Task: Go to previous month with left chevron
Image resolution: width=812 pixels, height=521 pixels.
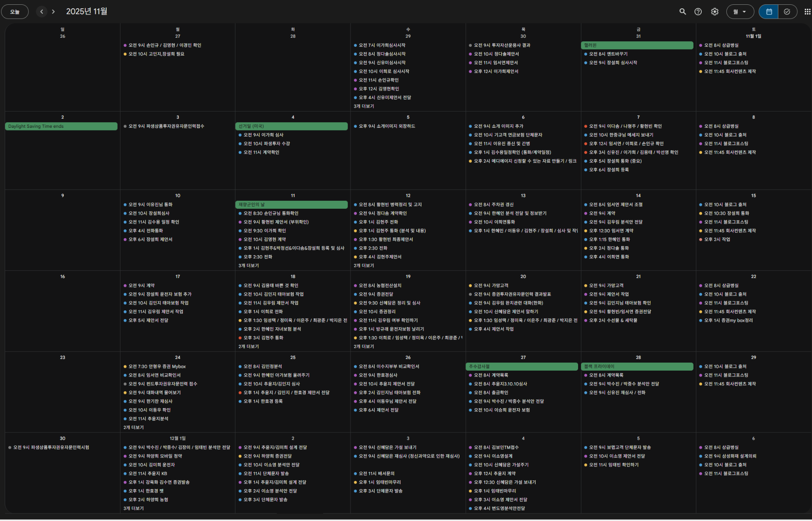Action: click(x=42, y=12)
